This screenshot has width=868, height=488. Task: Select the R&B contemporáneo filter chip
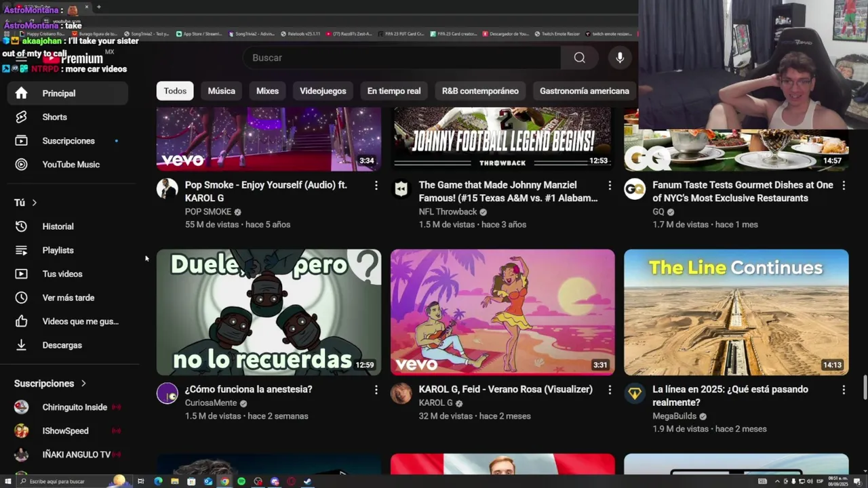[480, 91]
